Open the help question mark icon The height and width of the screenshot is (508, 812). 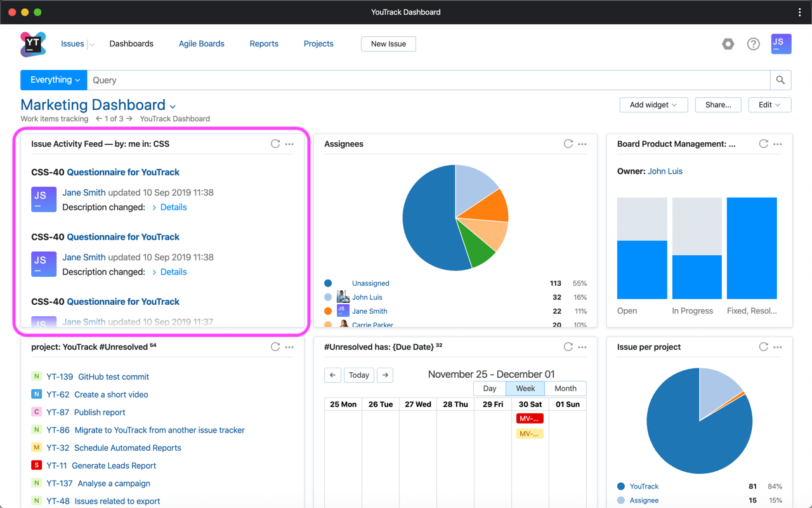tap(753, 44)
